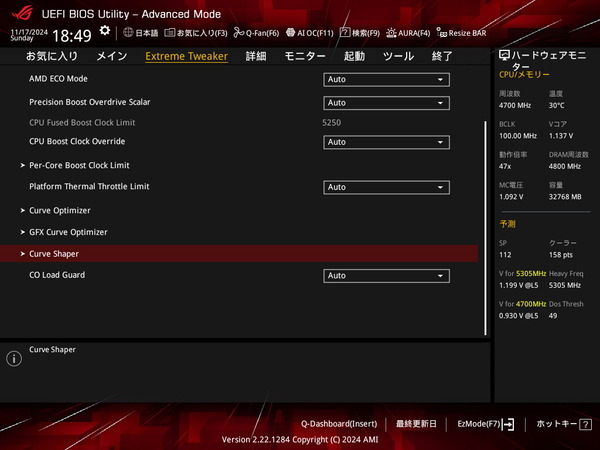Image resolution: width=600 pixels, height=450 pixels.
Task: Click the Resize BAR label
Action: click(x=468, y=33)
